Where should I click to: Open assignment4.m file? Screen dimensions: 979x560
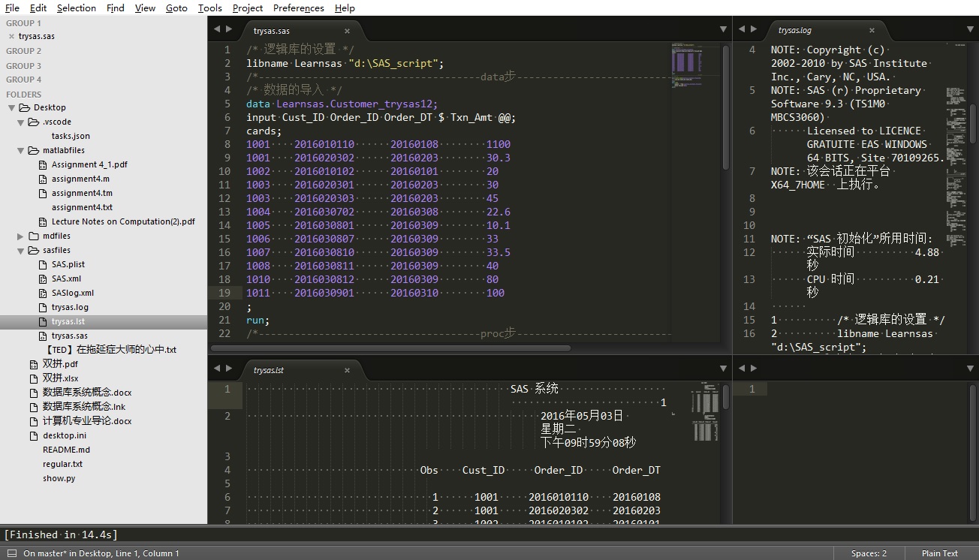click(80, 179)
